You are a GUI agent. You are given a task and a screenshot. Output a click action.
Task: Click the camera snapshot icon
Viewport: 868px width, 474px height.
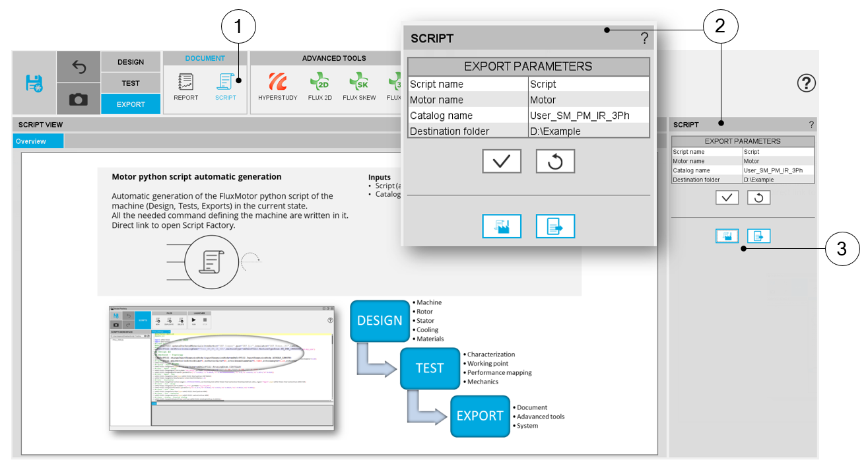[79, 99]
